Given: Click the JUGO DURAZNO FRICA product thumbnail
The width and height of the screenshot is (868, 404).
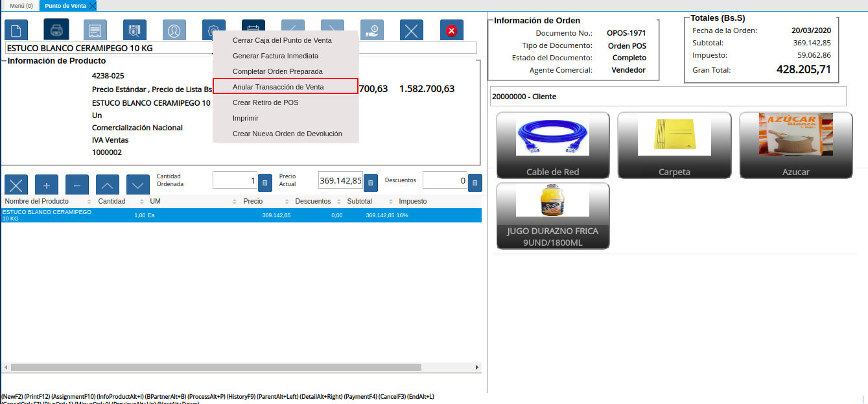Looking at the screenshot, I should (x=552, y=217).
